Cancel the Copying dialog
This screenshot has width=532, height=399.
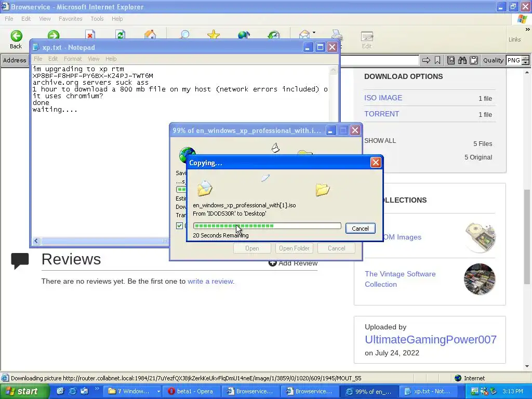360,229
